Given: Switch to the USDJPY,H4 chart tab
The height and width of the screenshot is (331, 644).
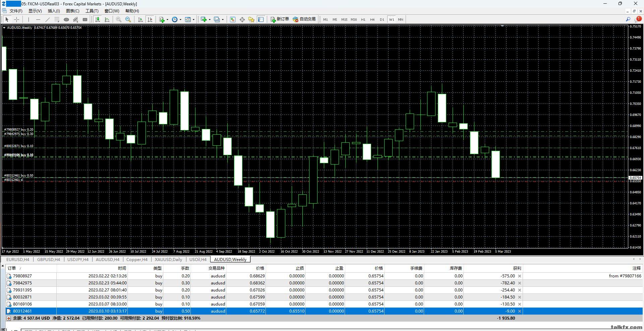Looking at the screenshot, I should click(78, 260).
